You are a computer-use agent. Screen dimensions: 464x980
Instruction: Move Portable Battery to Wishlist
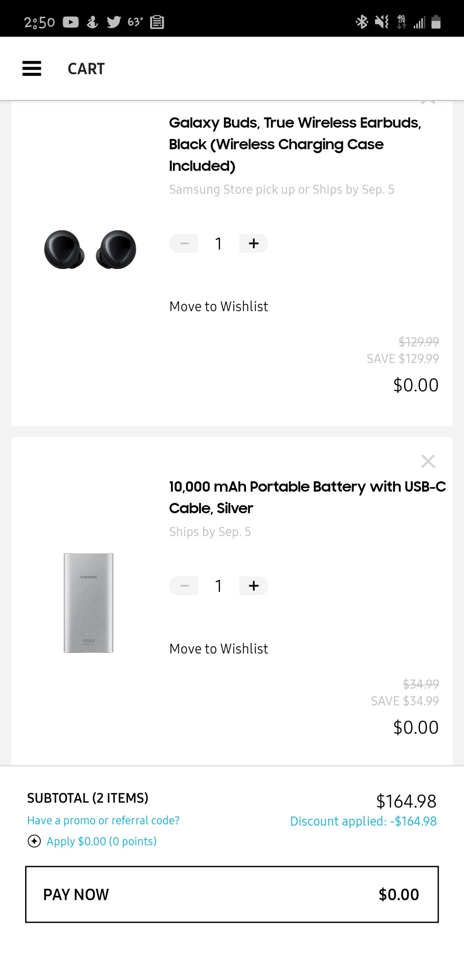(219, 649)
